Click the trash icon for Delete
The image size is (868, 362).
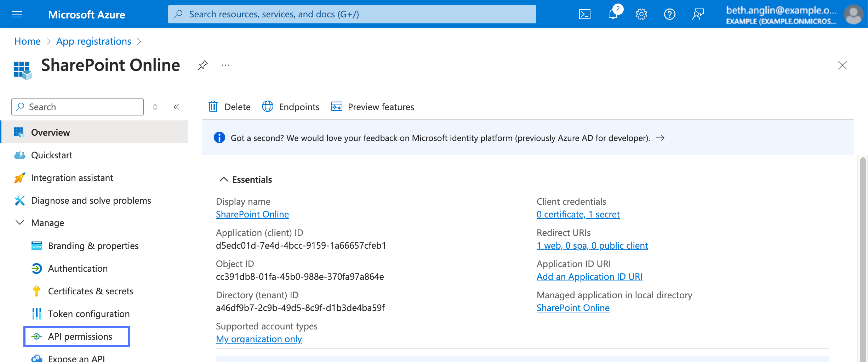213,107
